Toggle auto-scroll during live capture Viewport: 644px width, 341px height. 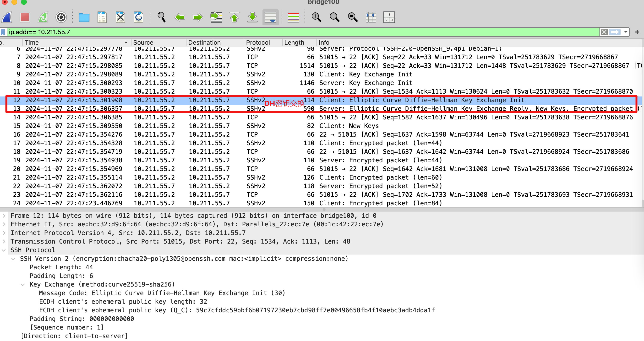coord(271,17)
